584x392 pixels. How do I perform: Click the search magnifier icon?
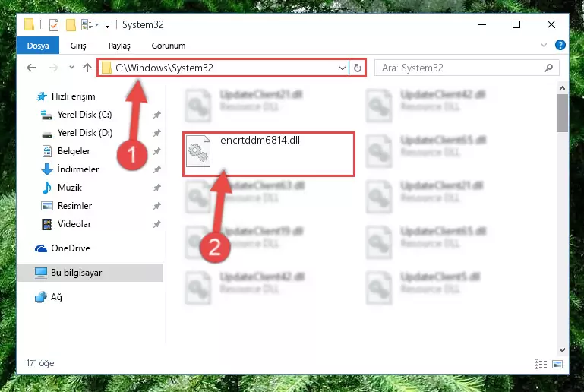548,68
